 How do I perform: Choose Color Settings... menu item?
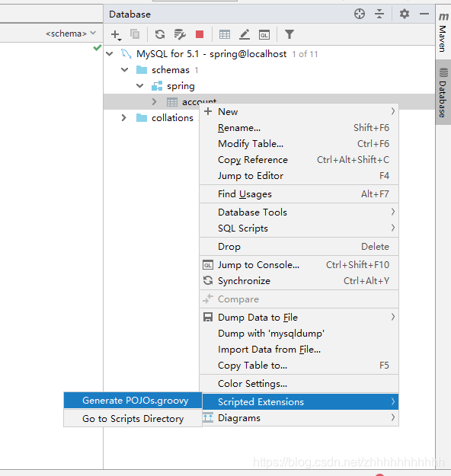pos(299,384)
